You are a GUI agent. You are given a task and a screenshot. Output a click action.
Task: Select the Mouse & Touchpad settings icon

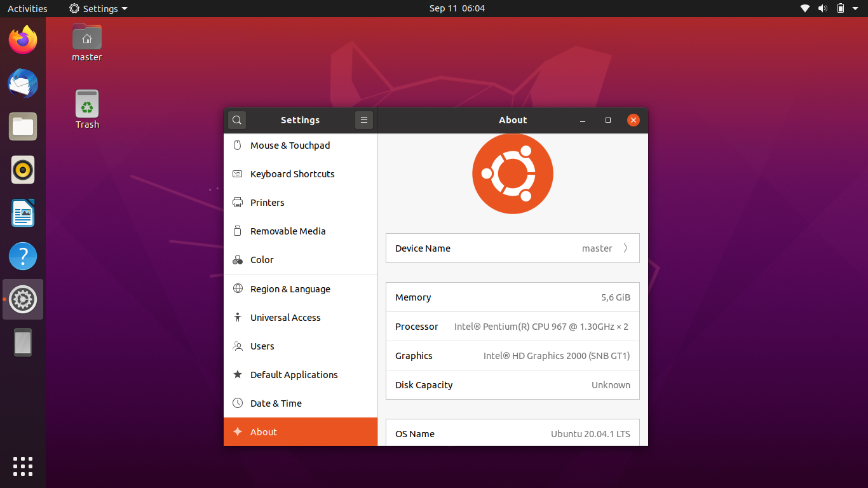[237, 146]
